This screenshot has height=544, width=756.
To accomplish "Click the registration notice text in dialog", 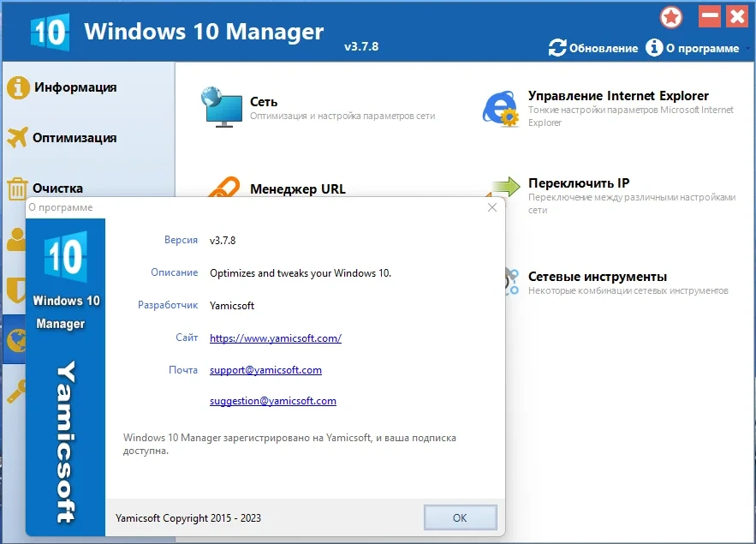I will point(289,444).
